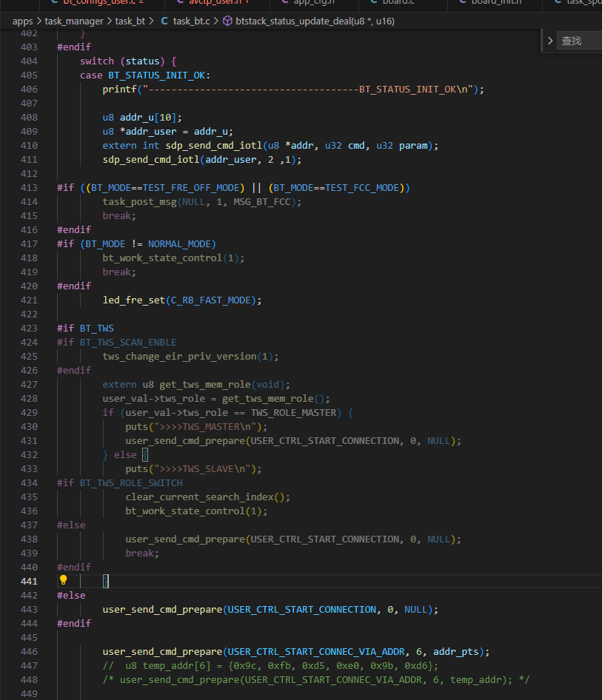Click the lightbulb code action icon
Screen dimensions: 602x700
tap(64, 580)
